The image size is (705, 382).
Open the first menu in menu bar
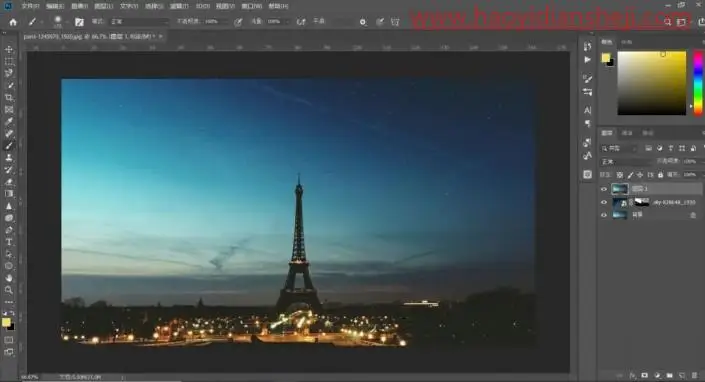[x=30, y=6]
